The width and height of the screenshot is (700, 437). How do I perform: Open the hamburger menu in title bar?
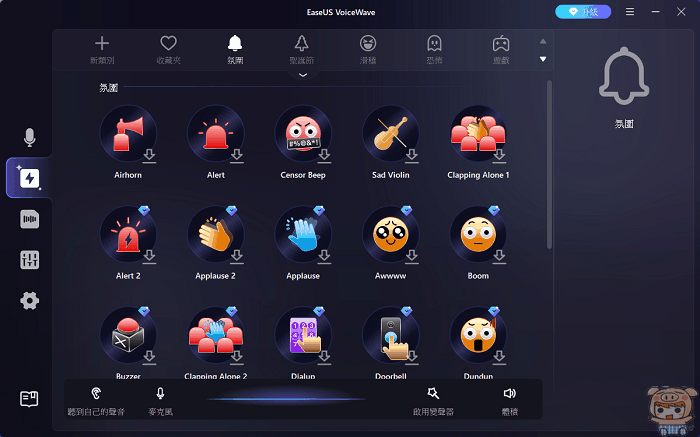(630, 12)
